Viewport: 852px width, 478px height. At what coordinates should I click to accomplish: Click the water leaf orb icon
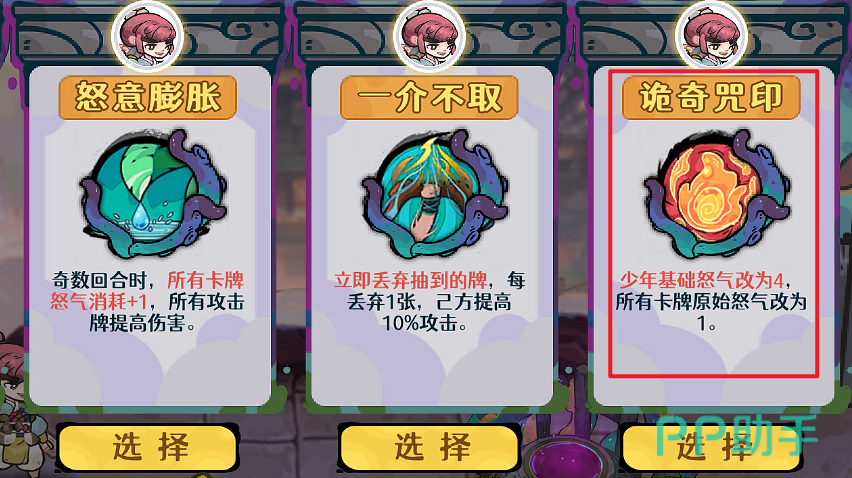pyautogui.click(x=152, y=194)
